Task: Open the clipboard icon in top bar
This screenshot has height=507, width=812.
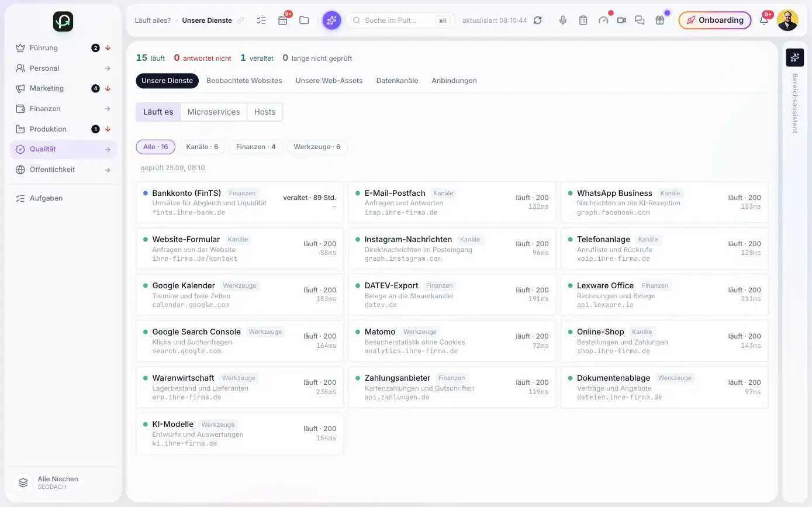Action: (583, 20)
